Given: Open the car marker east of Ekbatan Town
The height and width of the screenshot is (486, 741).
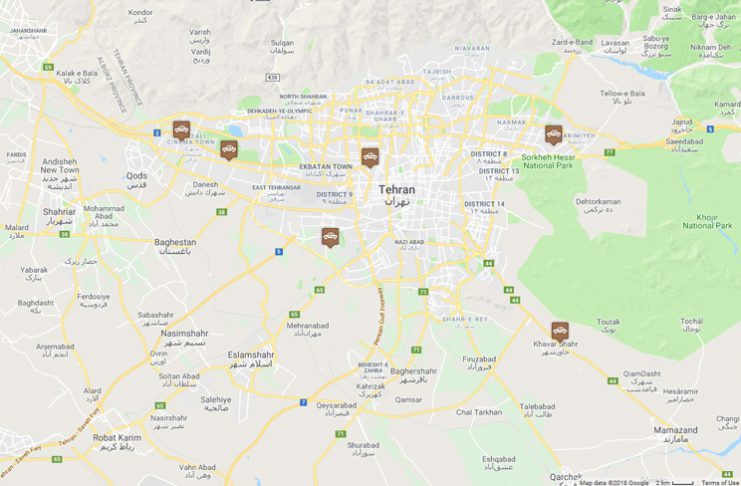Looking at the screenshot, I should click(370, 157).
